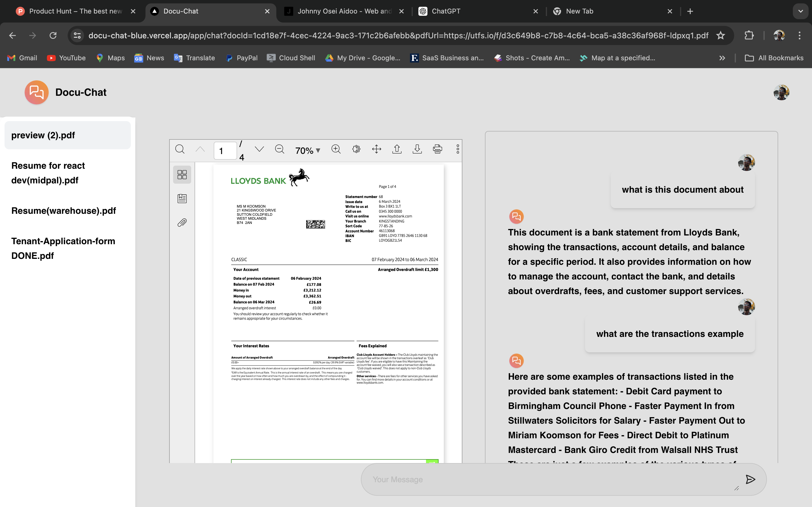
Task: Toggle the thumbnail sidebar panel
Action: click(182, 174)
